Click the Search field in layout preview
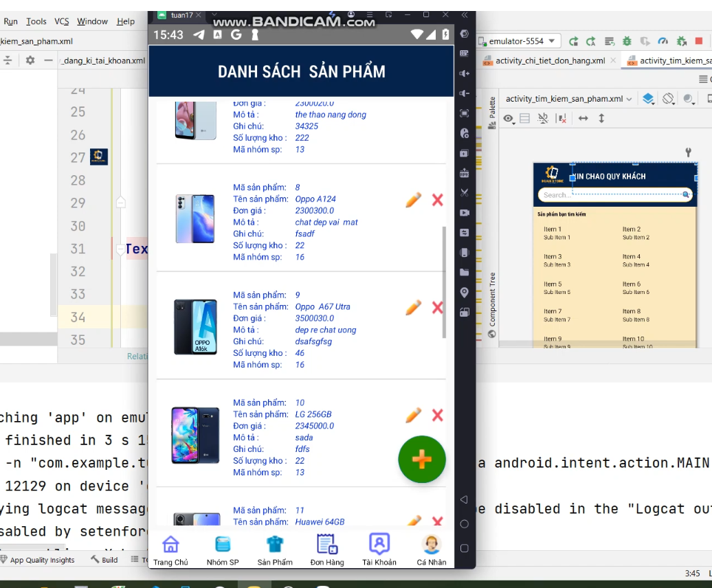Image resolution: width=712 pixels, height=588 pixels. pos(615,195)
